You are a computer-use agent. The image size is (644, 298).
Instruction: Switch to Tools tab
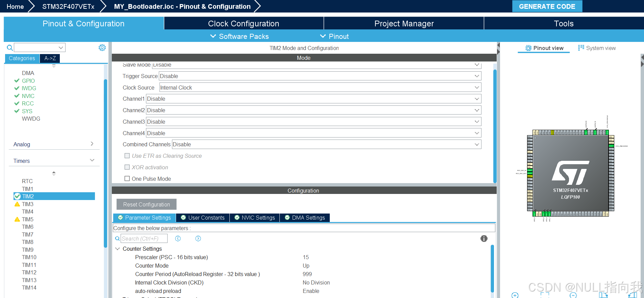(x=564, y=23)
